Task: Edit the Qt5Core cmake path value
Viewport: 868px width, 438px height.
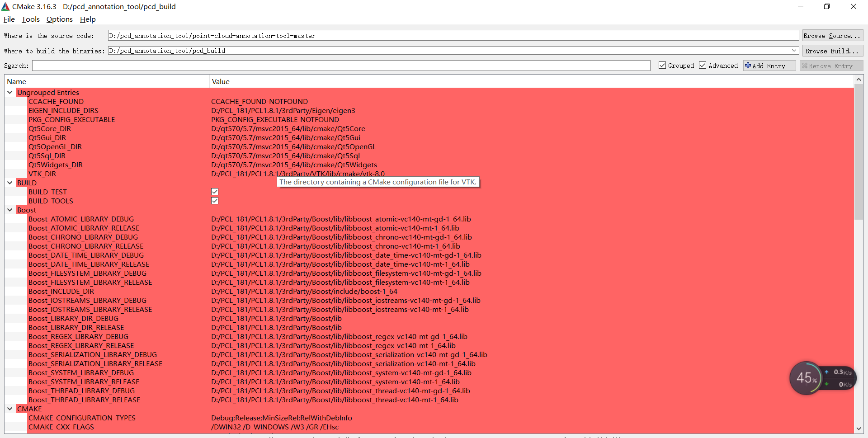Action: tap(288, 128)
